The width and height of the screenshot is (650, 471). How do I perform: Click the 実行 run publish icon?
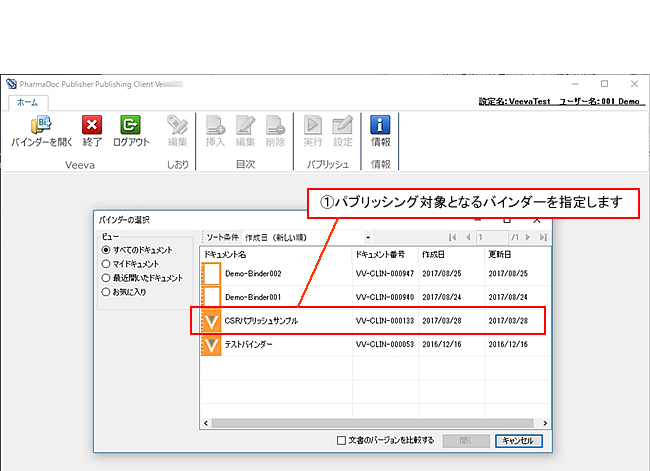coord(313,125)
